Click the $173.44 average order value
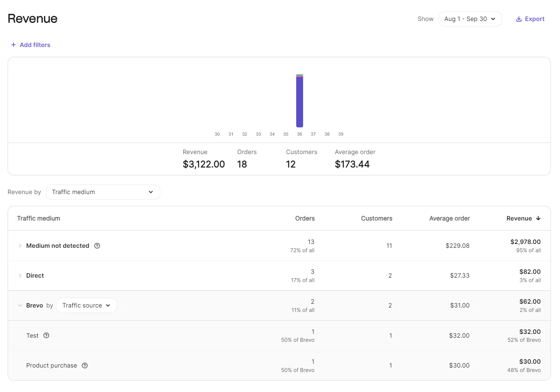560x392 pixels. [352, 164]
